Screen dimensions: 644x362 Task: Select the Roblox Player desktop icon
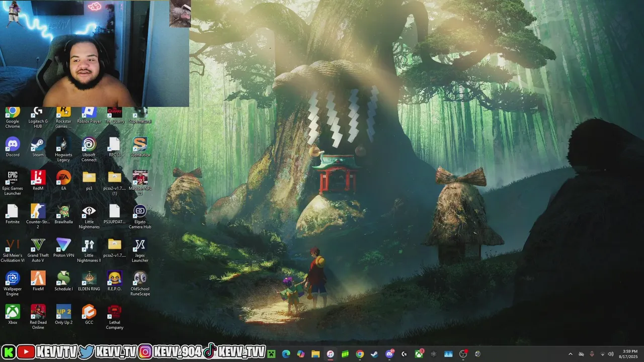tap(89, 115)
